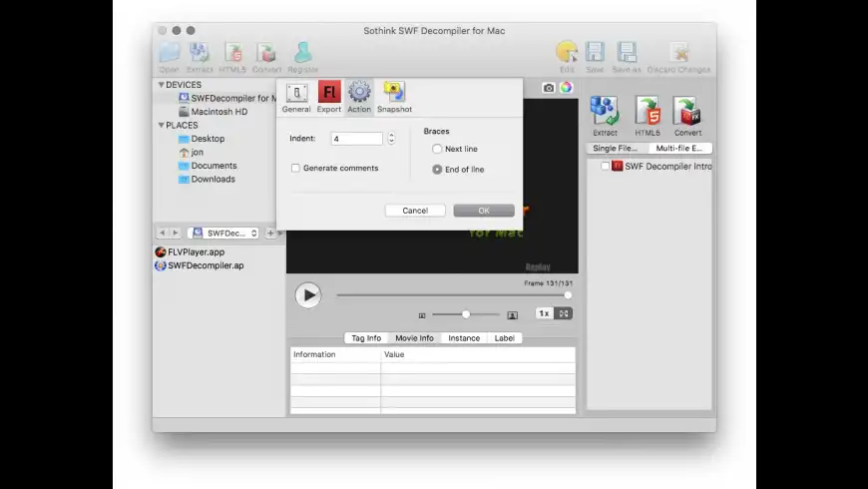Open the SWFDec... path dropdown
868x489 pixels.
(223, 234)
